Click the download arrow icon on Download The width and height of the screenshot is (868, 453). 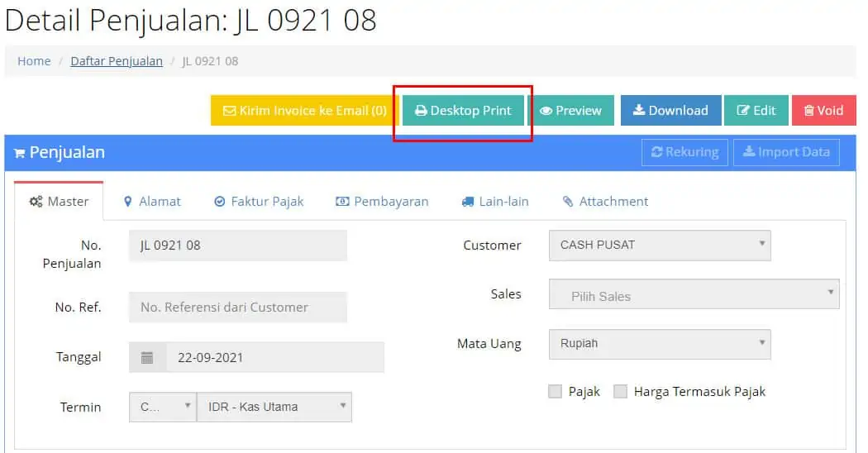point(639,110)
